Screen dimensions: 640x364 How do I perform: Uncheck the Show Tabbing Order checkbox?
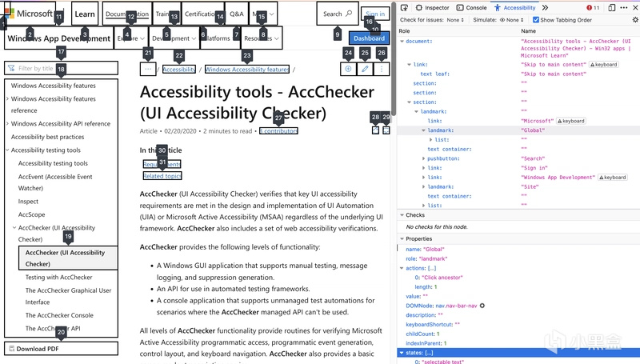(536, 19)
